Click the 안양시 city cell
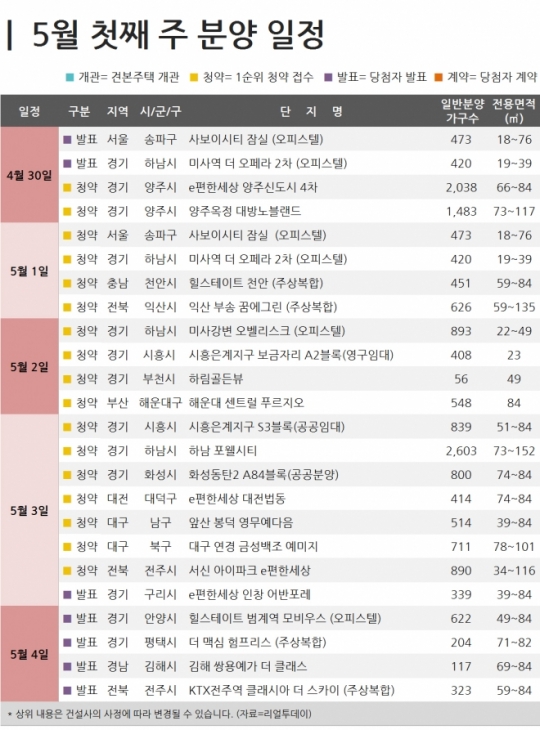The height and width of the screenshot is (730, 540). coord(161,618)
